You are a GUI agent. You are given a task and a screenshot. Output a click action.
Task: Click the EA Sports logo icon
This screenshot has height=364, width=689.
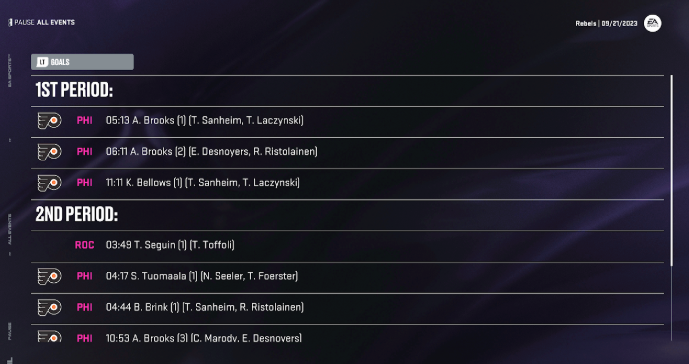[652, 23]
